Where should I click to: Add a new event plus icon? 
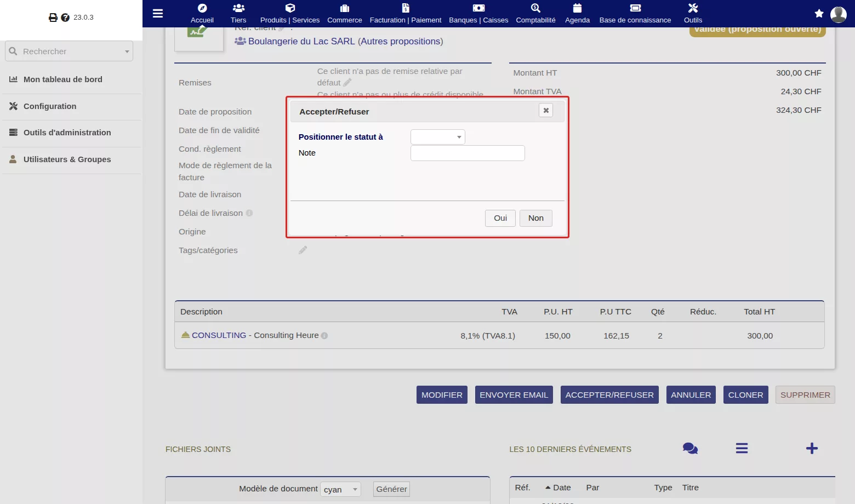pos(812,448)
